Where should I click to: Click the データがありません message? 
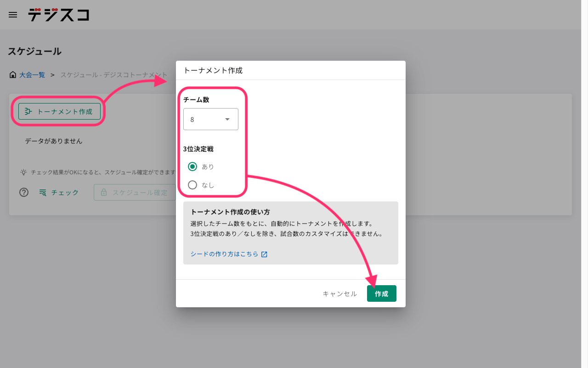point(54,141)
